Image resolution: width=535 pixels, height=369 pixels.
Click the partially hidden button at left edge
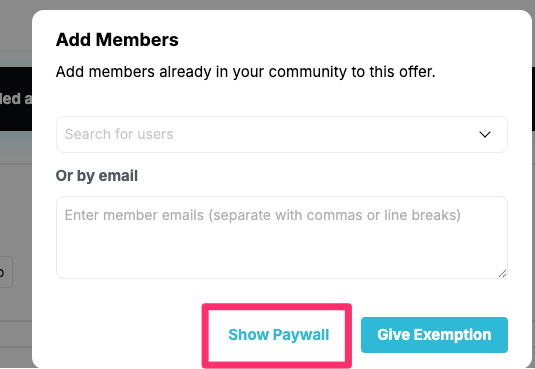6,272
